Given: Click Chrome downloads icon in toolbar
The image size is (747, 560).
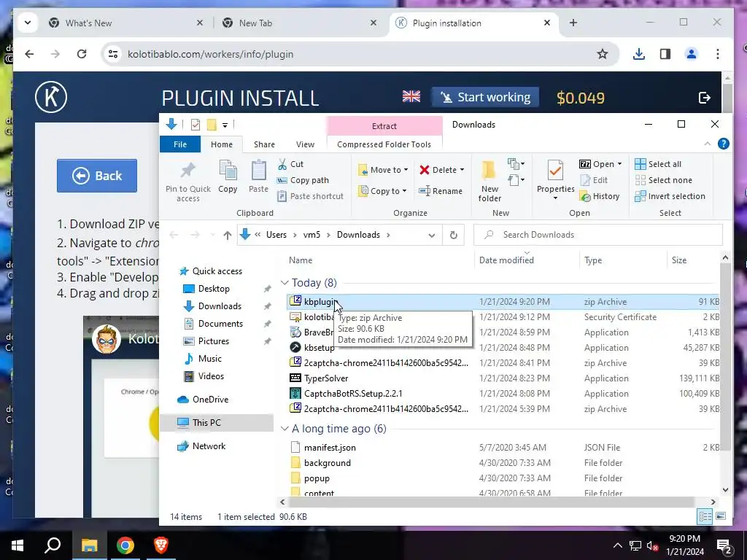Looking at the screenshot, I should [x=639, y=54].
